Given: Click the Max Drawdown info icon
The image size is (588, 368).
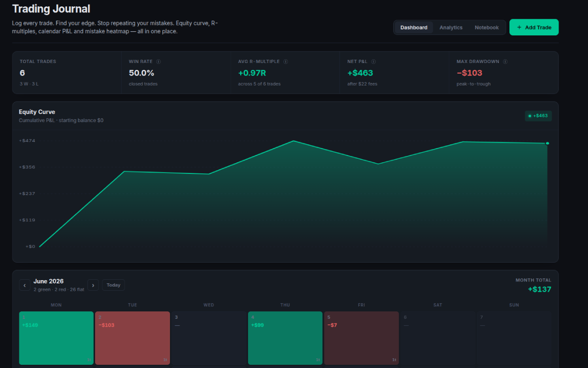Looking at the screenshot, I should [x=505, y=62].
